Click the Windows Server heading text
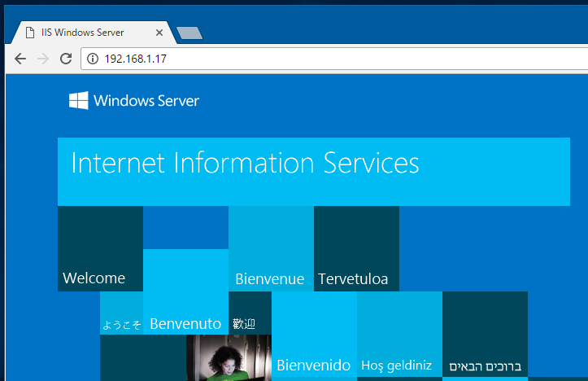 click(146, 101)
